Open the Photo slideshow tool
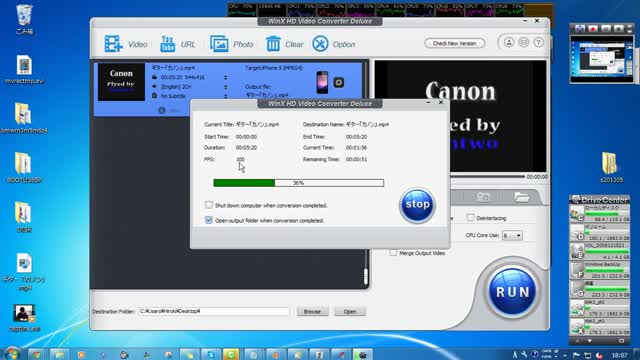Image resolution: width=640 pixels, height=360 pixels. 231,44
